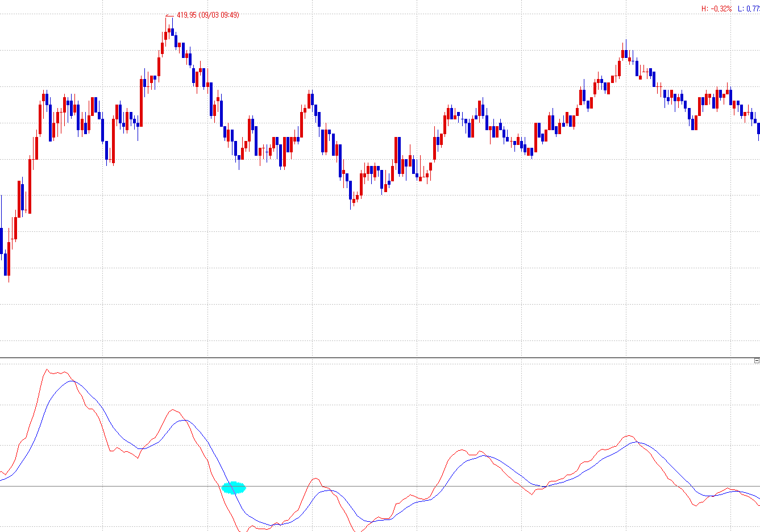Select the red H: -0,32% readout
760x532 pixels.
pyautogui.click(x=716, y=9)
